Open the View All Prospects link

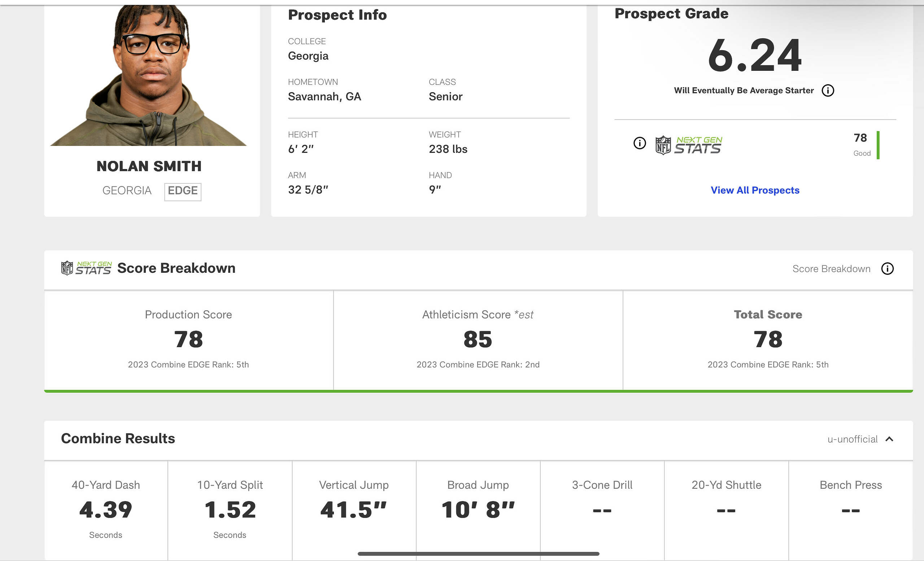coord(755,190)
